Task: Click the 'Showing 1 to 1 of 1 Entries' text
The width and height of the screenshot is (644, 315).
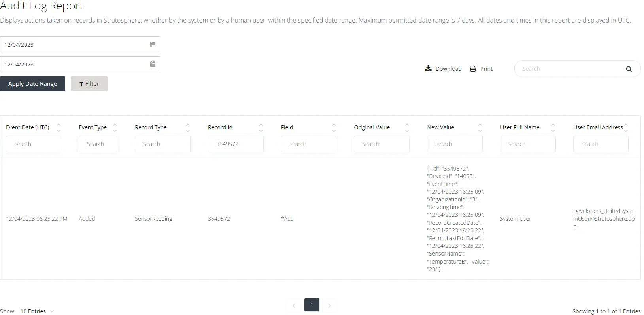Action: (606, 311)
